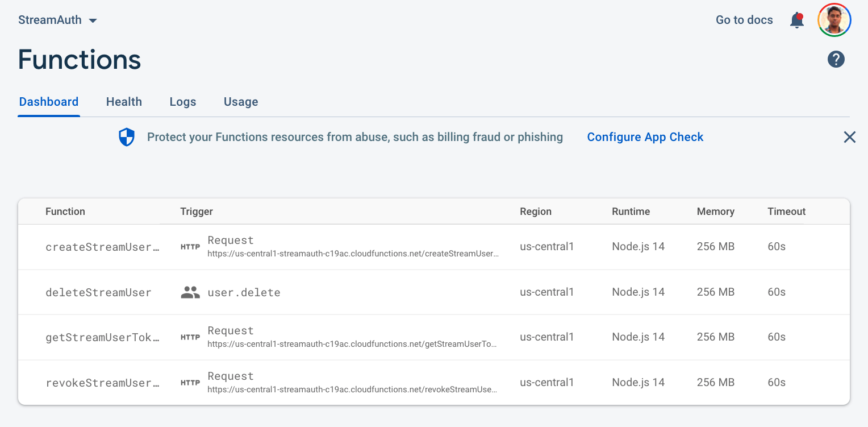Open the StreamAuth project dropdown

[x=58, y=20]
